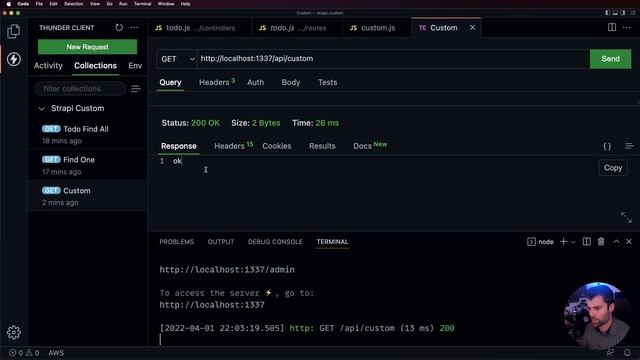Open the Find One request
Image resolution: width=640 pixels, height=360 pixels.
tap(87, 165)
